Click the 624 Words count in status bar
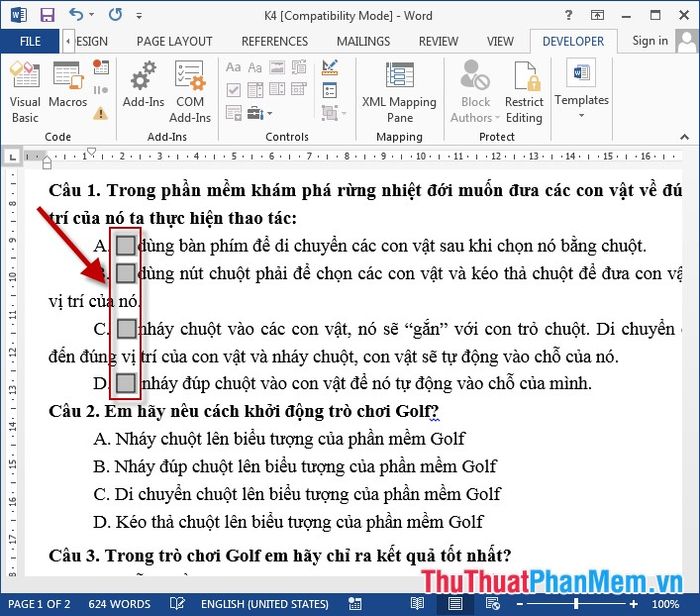700x616 pixels. 120,604
